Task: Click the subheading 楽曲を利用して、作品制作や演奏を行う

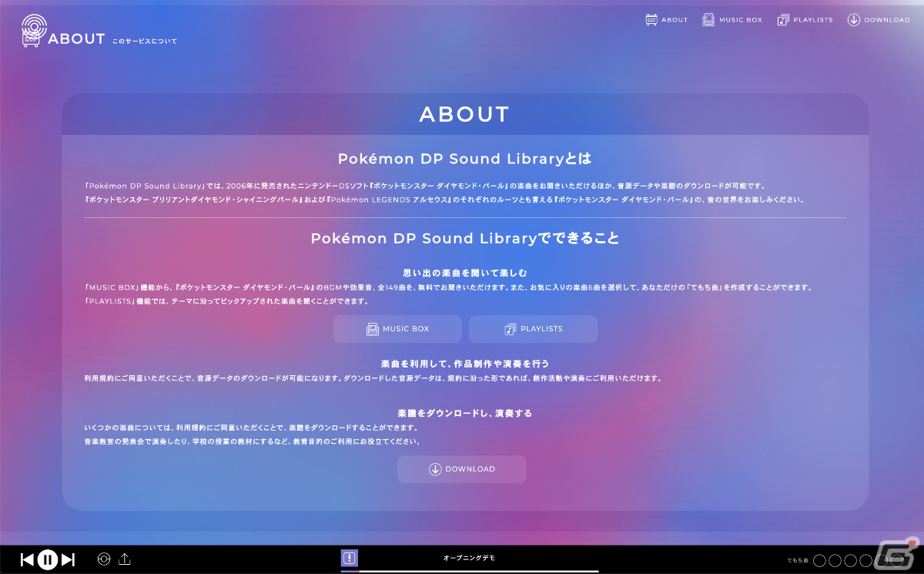Action: click(x=465, y=363)
